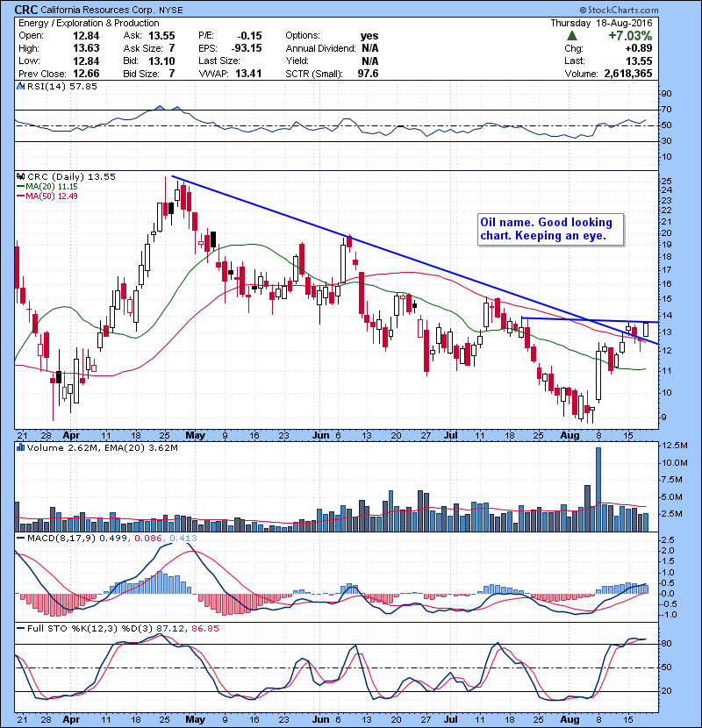This screenshot has width=702, height=728.
Task: Click the Last price 13.55 in header
Action: [x=639, y=61]
